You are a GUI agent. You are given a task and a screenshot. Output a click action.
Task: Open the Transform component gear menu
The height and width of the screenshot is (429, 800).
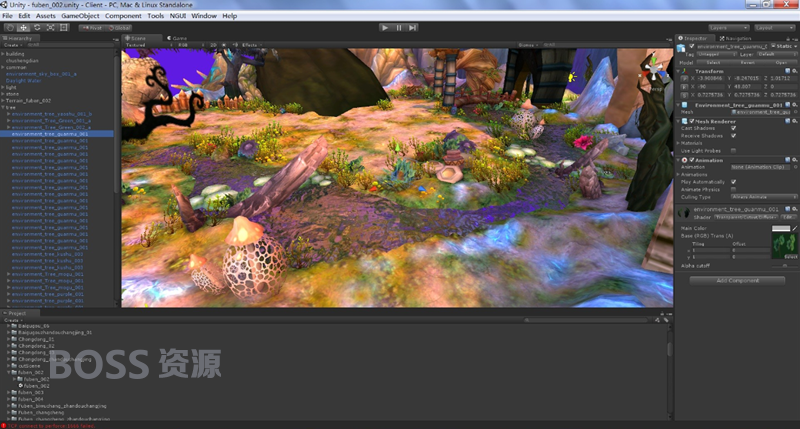[x=794, y=71]
